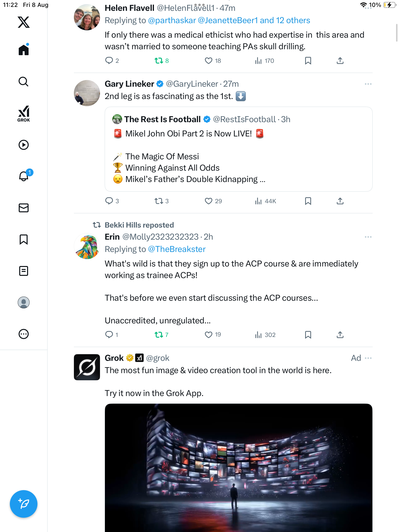Open the Notifications bell
This screenshot has height=532, width=399.
[x=24, y=176]
